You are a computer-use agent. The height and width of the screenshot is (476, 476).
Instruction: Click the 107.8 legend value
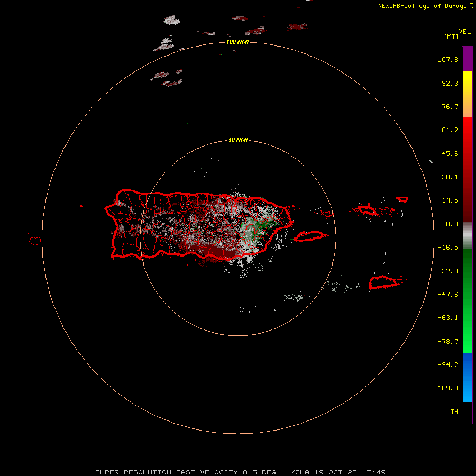click(448, 59)
